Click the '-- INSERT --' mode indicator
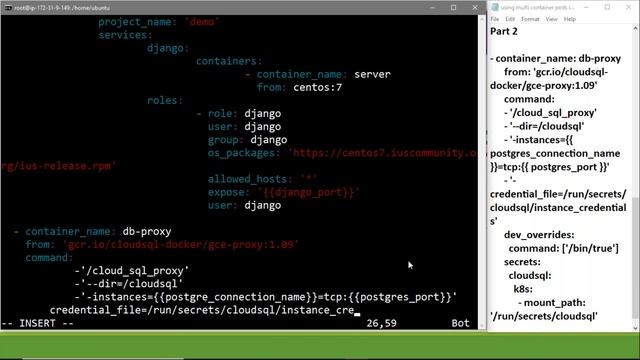The image size is (640, 360). pyautogui.click(x=38, y=323)
